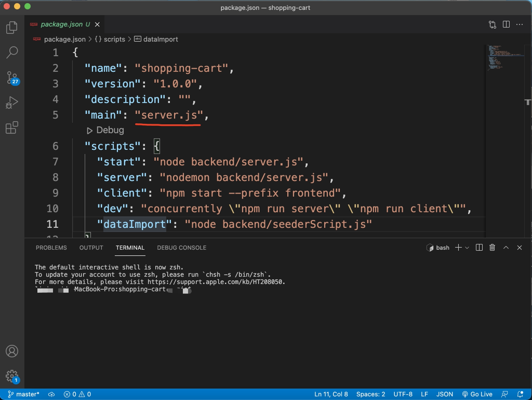The height and width of the screenshot is (400, 532).
Task: Open the Manage gear settings icon
Action: pos(12,376)
